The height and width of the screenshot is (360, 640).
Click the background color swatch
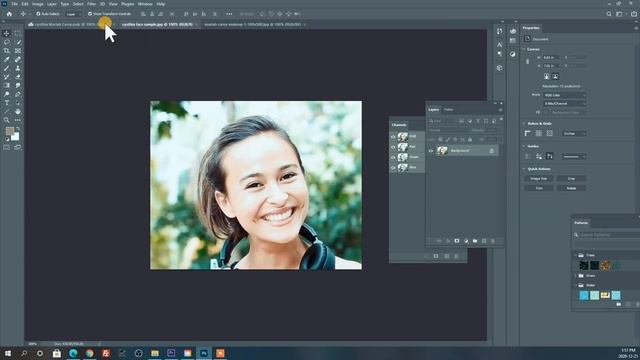point(16,138)
